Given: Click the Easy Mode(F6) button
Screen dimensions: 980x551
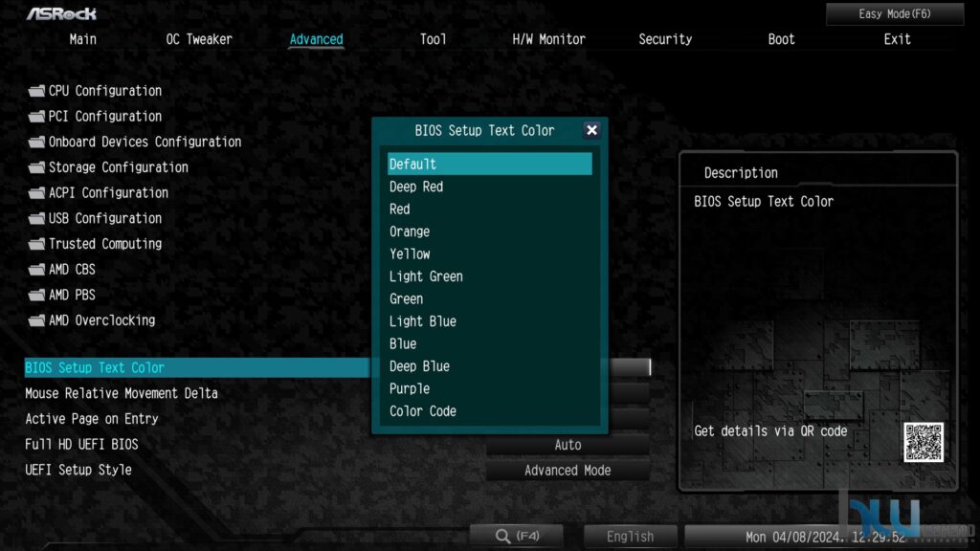Looking at the screenshot, I should click(x=895, y=13).
